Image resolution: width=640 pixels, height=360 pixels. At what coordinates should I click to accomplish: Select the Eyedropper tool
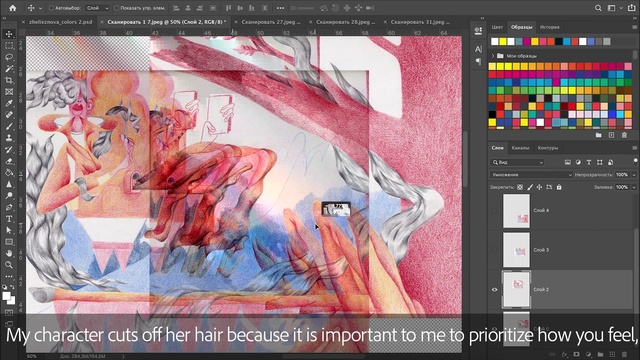tap(9, 103)
